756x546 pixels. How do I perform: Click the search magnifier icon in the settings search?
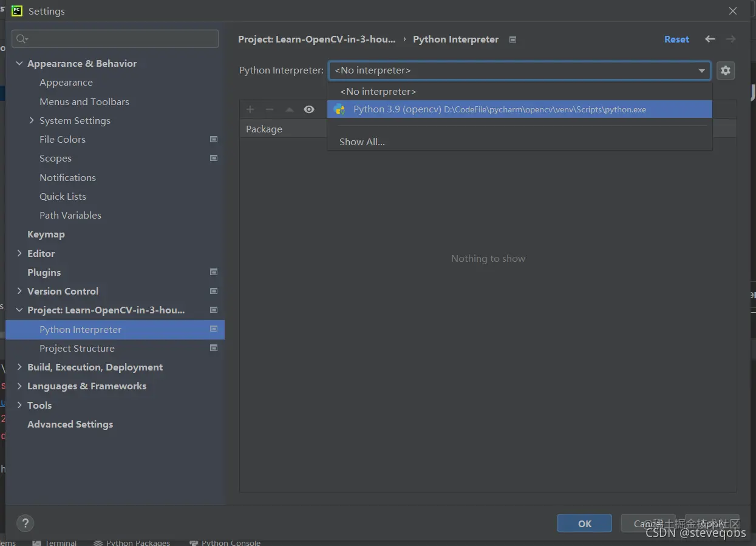click(x=22, y=39)
